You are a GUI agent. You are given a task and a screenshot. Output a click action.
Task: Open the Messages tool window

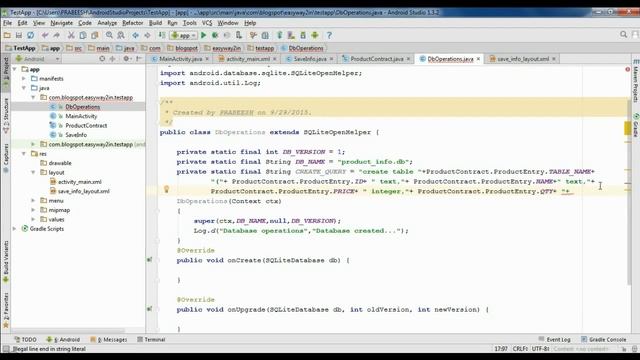(109, 340)
